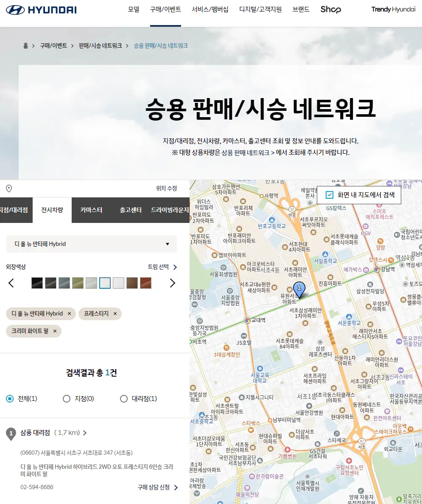Click the 구매/이벤트 breadcrumb link

pyautogui.click(x=53, y=45)
